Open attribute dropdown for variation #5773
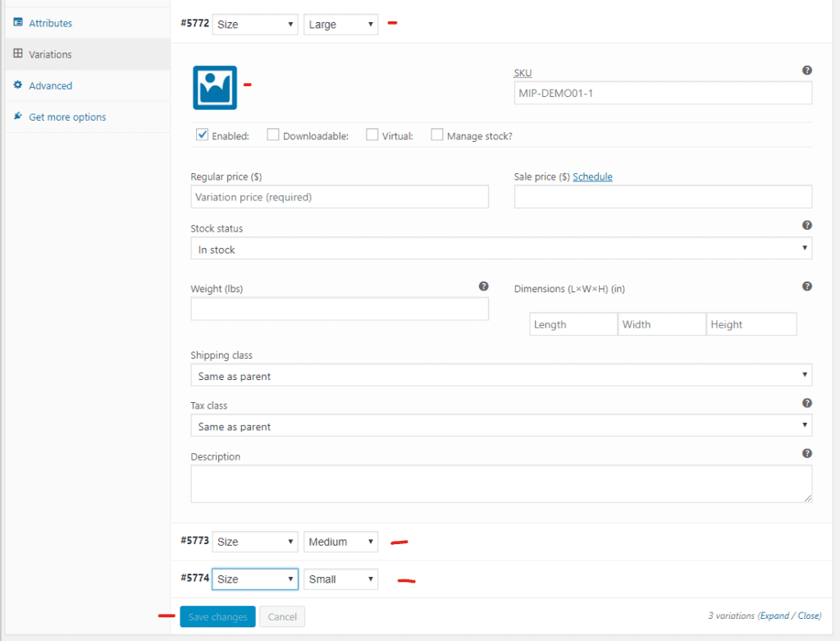 pyautogui.click(x=255, y=542)
